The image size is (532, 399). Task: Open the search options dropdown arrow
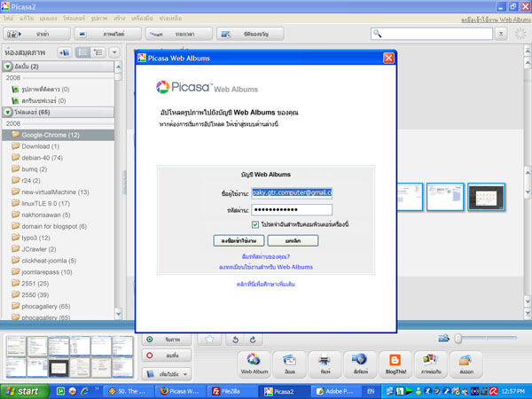501,34
